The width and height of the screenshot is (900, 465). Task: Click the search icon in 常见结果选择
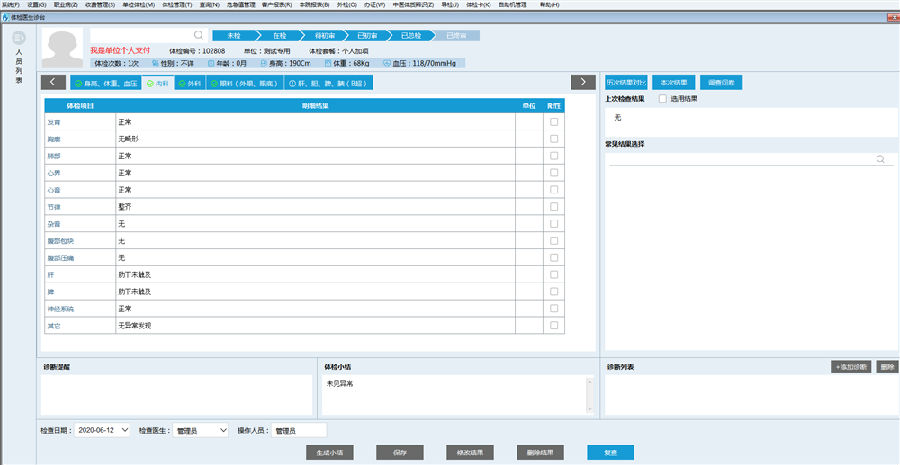pos(880,159)
